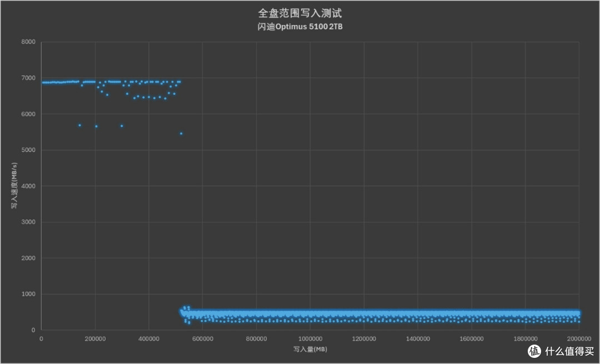Screen dimensions: 600x364
Task: Click Y-axis label 4000
Action: click(x=28, y=186)
